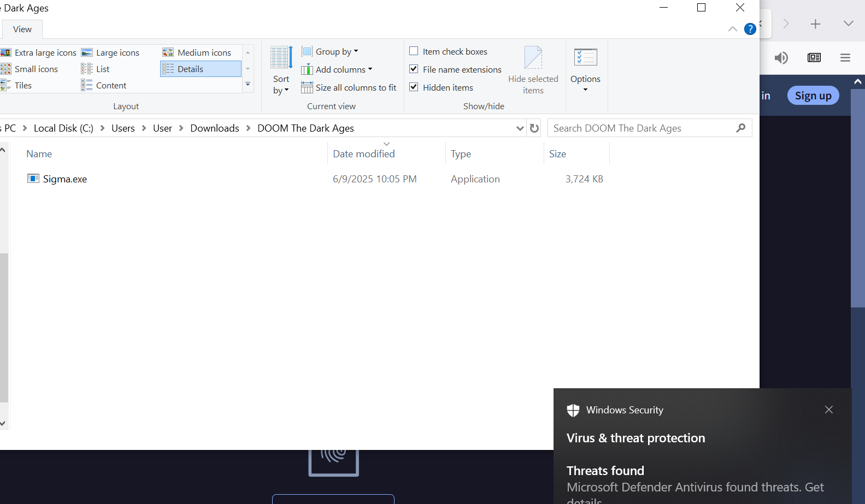Switch to Large icons layout
The height and width of the screenshot is (504, 865).
[110, 52]
